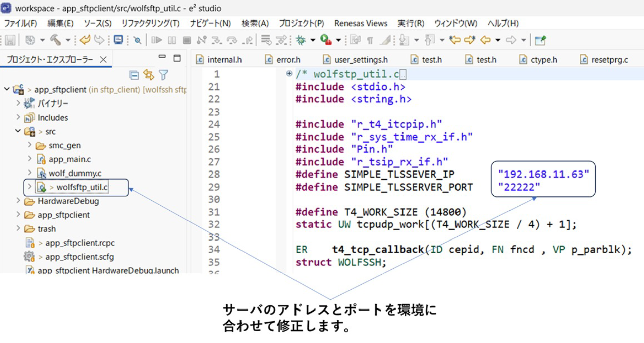
Task: Expand the folded comment on line 1
Action: pos(289,73)
